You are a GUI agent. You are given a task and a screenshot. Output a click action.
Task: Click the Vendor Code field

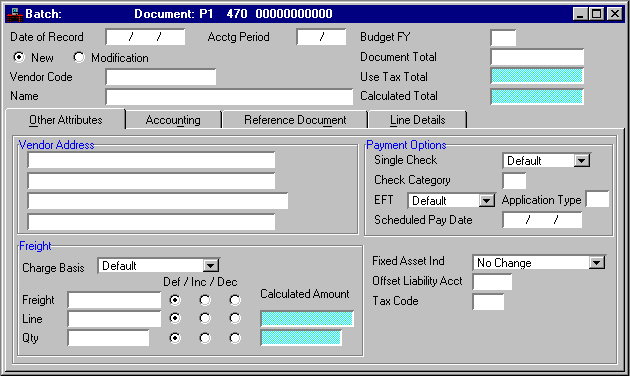pos(161,77)
